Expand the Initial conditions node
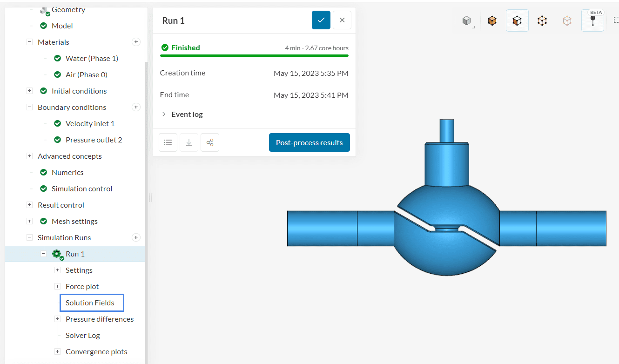This screenshot has width=619, height=364. [29, 91]
